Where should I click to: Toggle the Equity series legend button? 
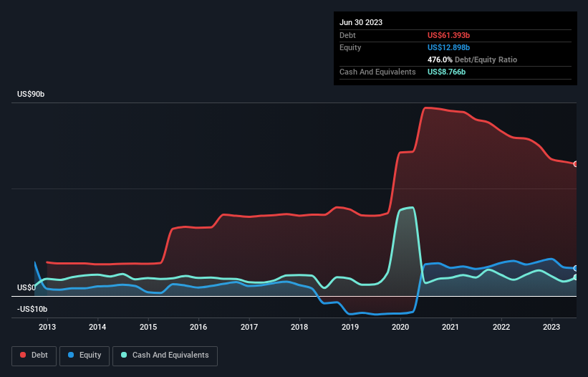point(85,355)
